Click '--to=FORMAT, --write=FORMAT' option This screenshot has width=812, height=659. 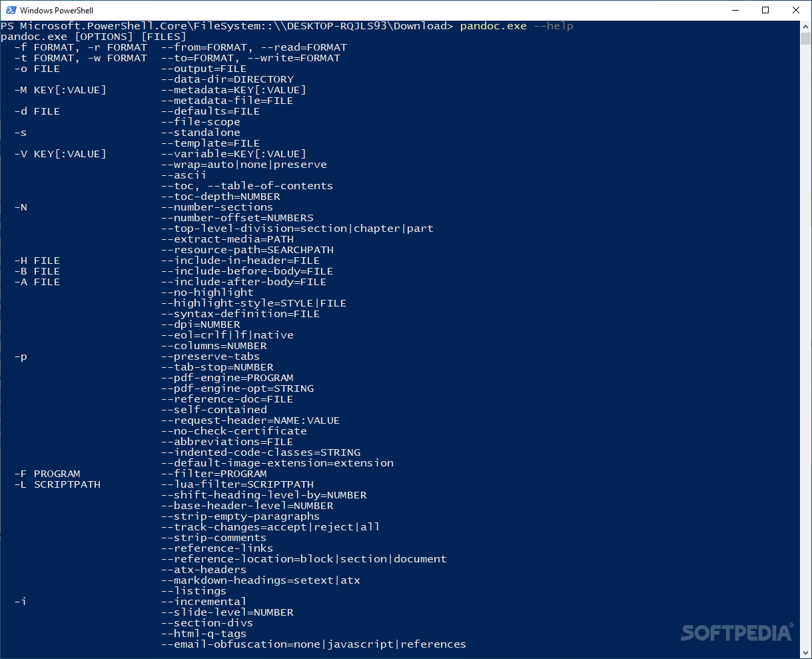250,58
